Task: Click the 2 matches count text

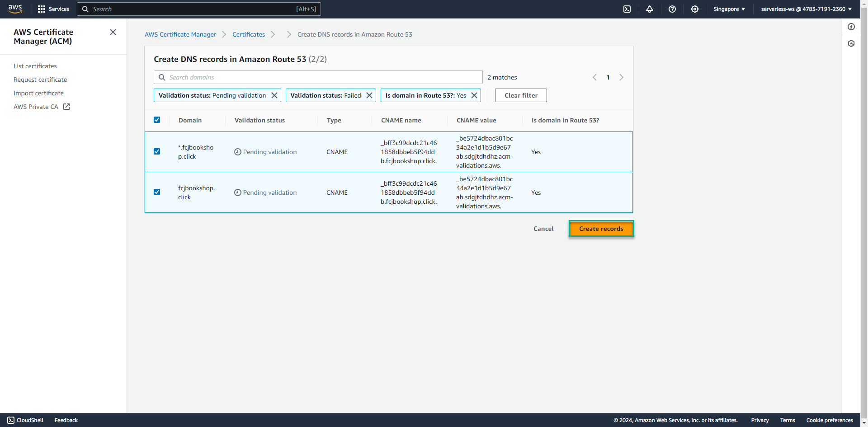Action: pyautogui.click(x=502, y=77)
